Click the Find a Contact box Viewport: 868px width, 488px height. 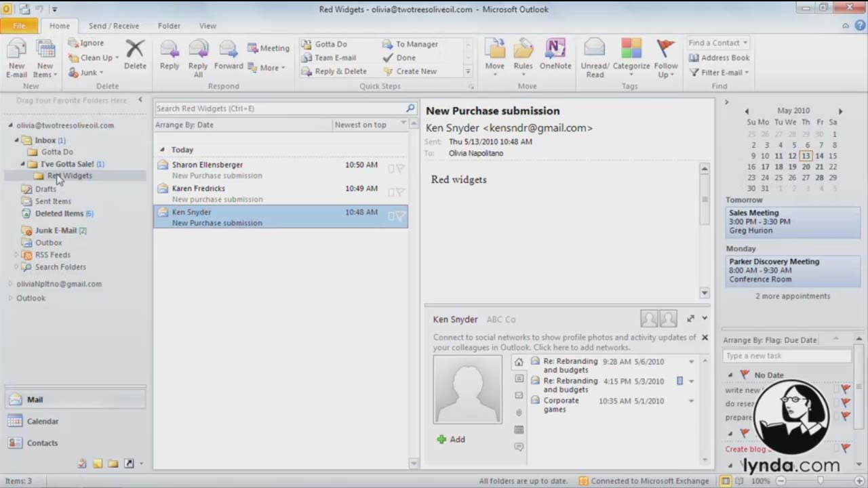718,43
